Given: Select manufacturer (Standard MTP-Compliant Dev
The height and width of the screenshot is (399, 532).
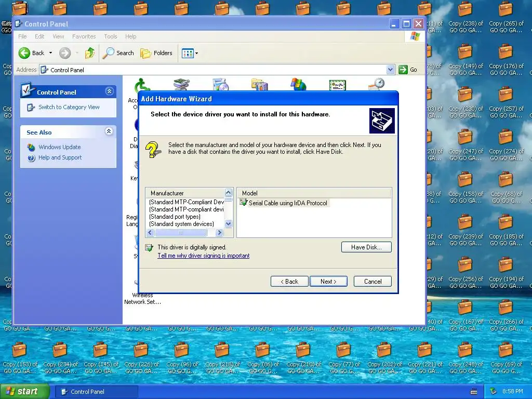Looking at the screenshot, I should pos(187,202).
